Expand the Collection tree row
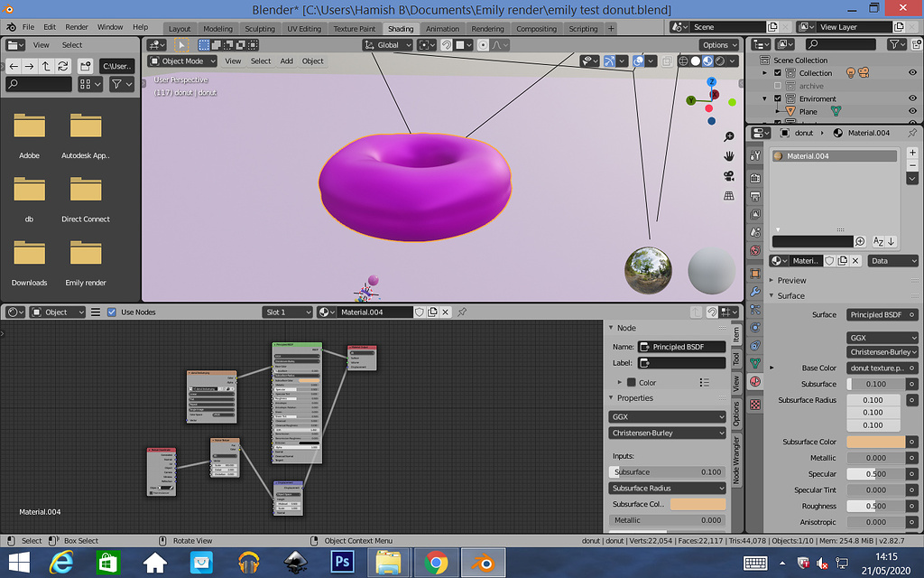This screenshot has width=924, height=578. pyautogui.click(x=765, y=73)
